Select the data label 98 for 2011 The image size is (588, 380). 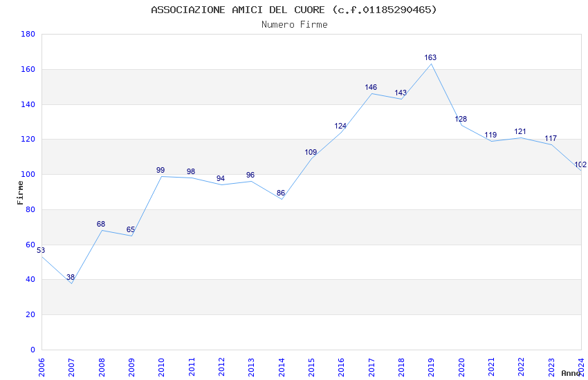(x=191, y=171)
